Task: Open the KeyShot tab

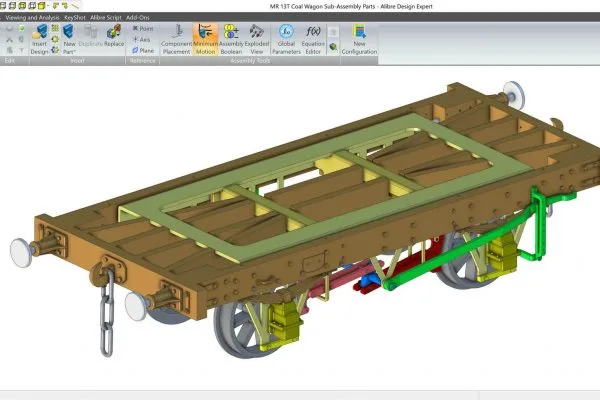Action: (x=75, y=18)
